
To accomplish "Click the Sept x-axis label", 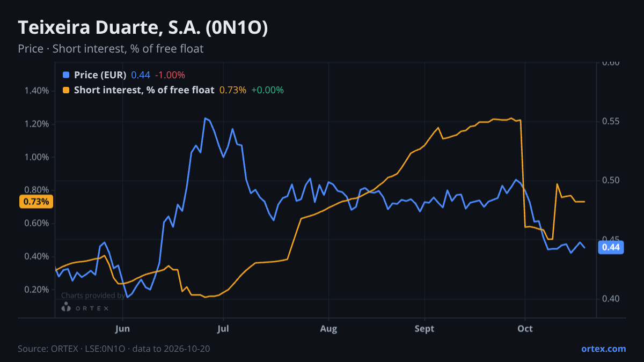I will pyautogui.click(x=425, y=328).
